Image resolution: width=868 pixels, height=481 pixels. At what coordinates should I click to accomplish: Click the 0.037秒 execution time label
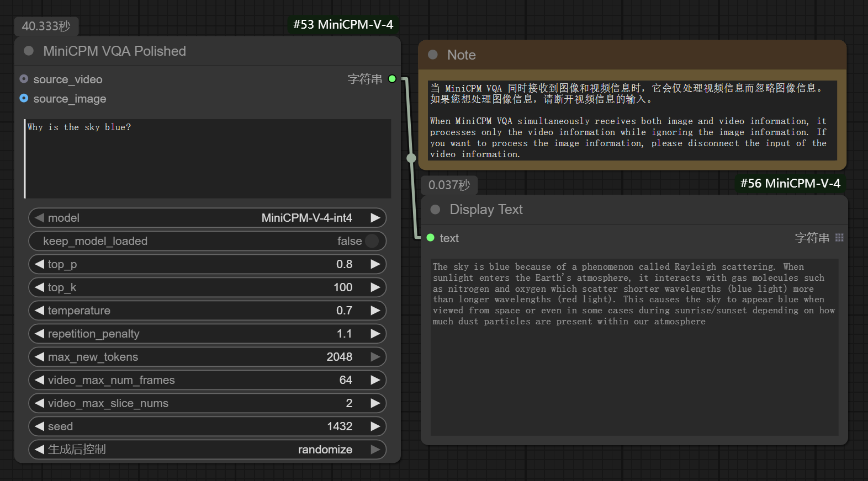[449, 185]
